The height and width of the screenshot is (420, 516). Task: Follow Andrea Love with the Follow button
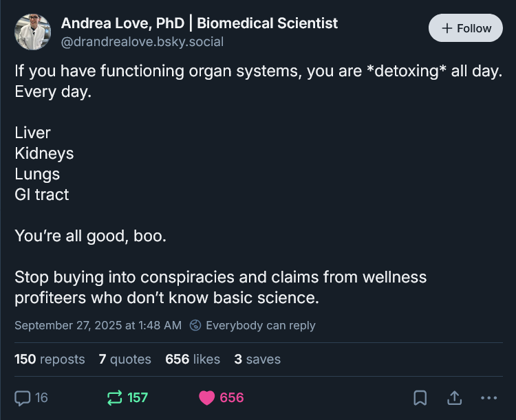[x=466, y=28]
